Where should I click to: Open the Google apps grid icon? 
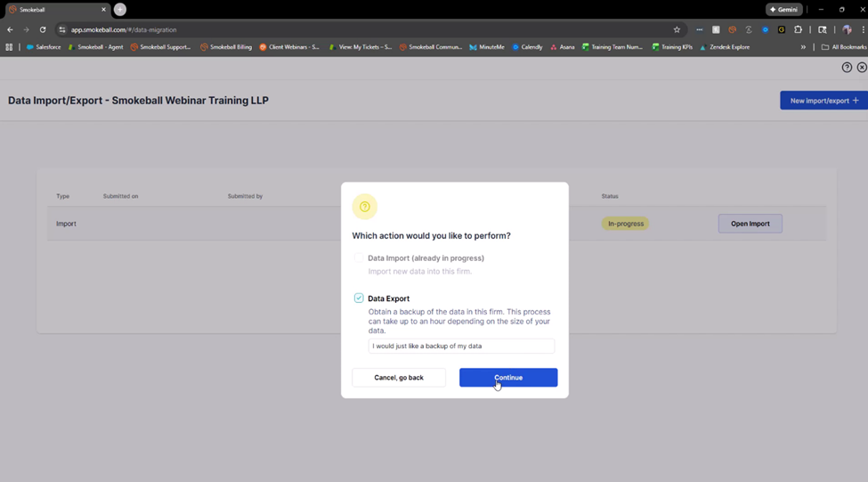(9, 47)
